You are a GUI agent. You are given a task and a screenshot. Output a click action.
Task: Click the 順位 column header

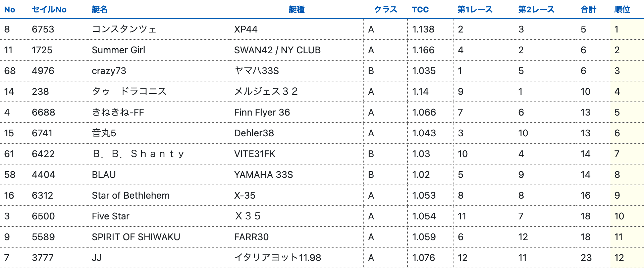tap(622, 9)
